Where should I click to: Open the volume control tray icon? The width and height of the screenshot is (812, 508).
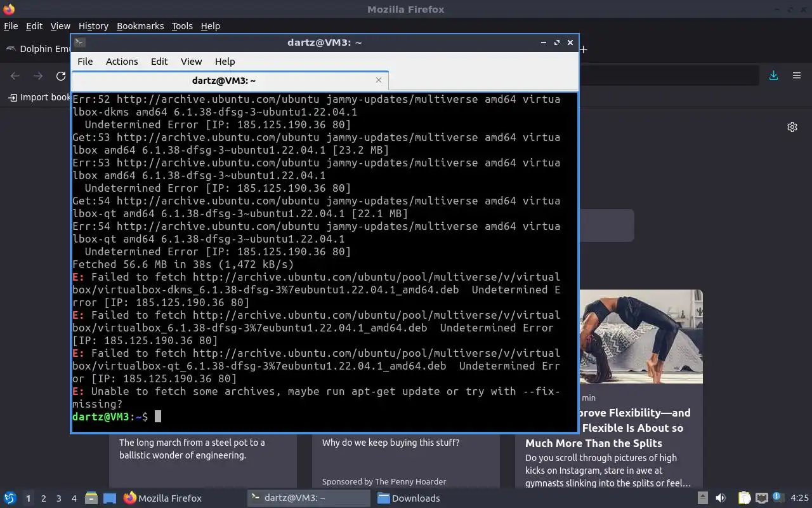point(721,498)
